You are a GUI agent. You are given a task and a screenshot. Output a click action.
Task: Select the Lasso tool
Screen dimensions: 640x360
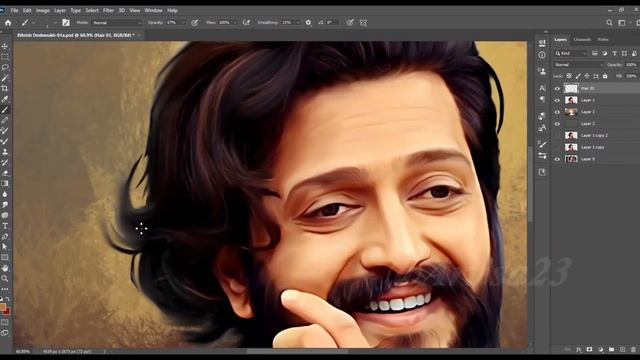tap(5, 67)
